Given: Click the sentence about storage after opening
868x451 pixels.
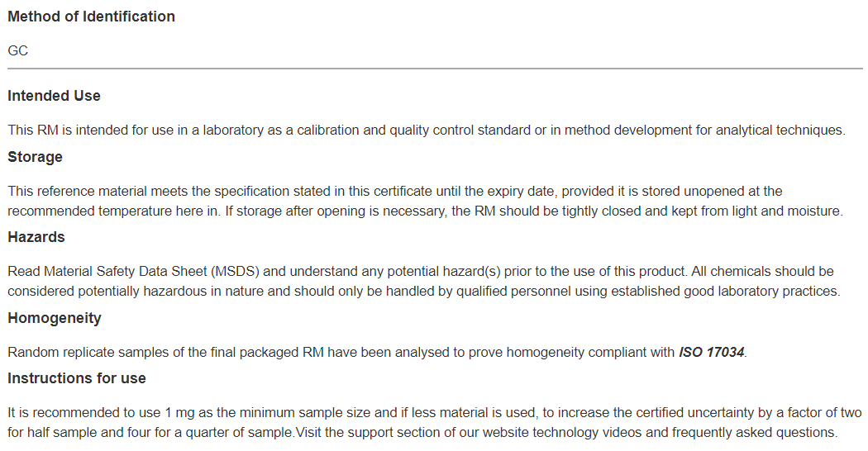Looking at the screenshot, I should pyautogui.click(x=534, y=211).
